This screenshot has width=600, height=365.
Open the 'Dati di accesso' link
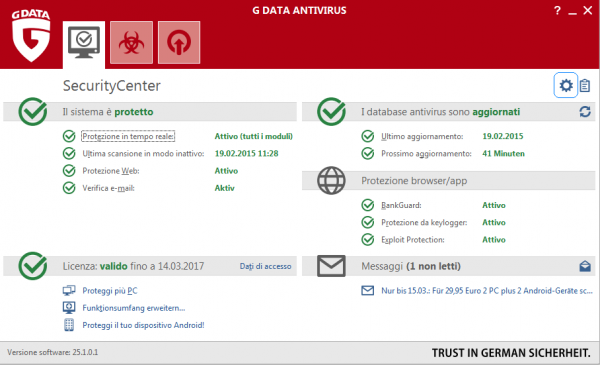click(266, 266)
